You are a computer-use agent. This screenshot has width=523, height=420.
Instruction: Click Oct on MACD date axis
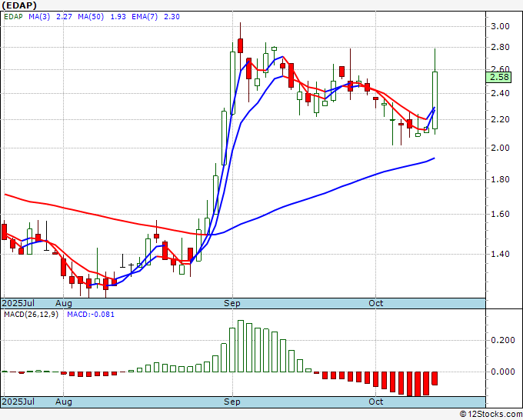(376, 402)
